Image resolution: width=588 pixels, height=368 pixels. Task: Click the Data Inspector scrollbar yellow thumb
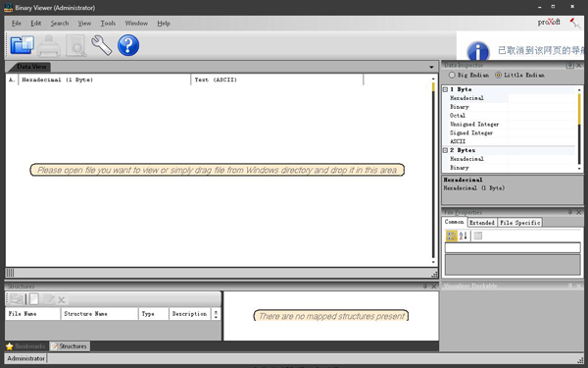[579, 109]
